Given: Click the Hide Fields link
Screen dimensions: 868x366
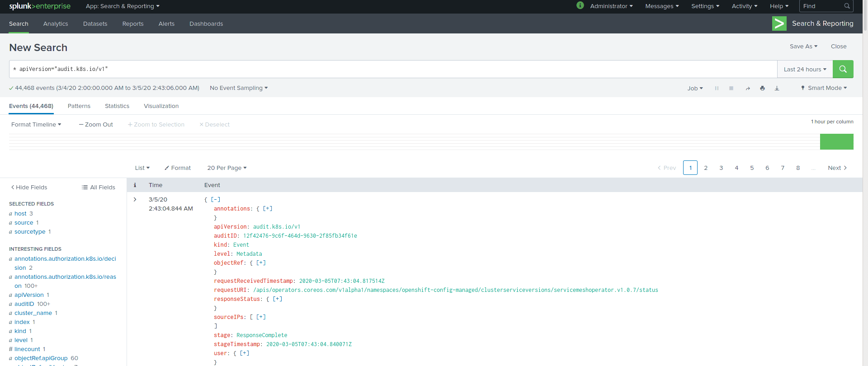Looking at the screenshot, I should click(x=29, y=187).
